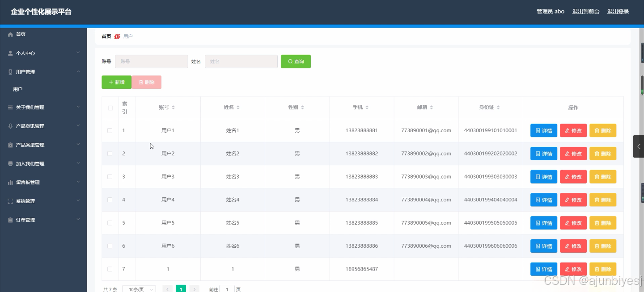Click the red breadcrumb separator icon

coord(117,37)
